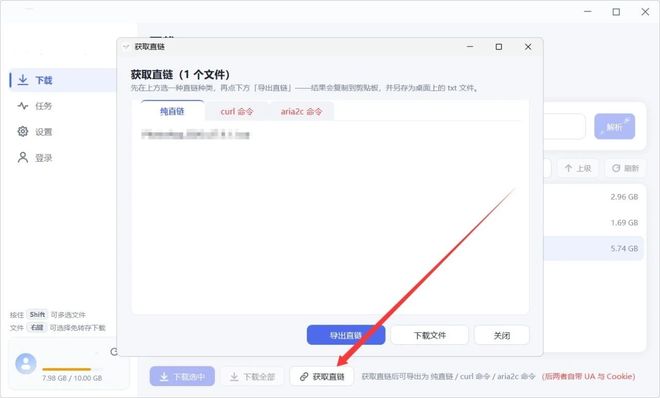Viewport: 660px width, 398px height.
Task: Close the main application window
Action: (x=645, y=12)
